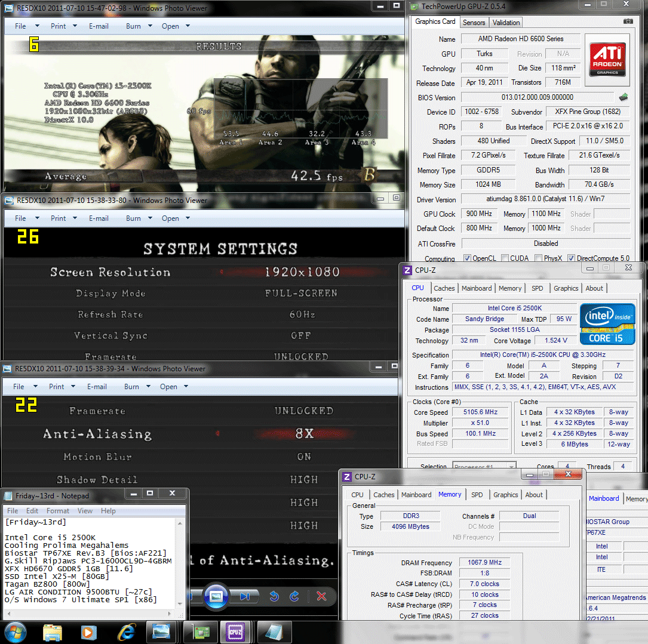This screenshot has height=644, width=648.
Task: Expand Open arrow in 15-38-33-80 Photo Viewer
Action: point(188,218)
